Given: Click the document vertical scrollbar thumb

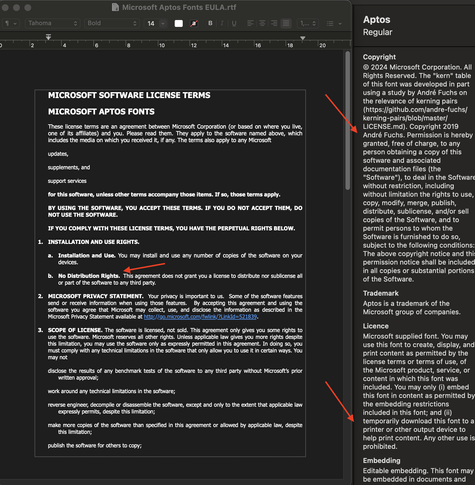Looking at the screenshot, I should click(x=348, y=121).
